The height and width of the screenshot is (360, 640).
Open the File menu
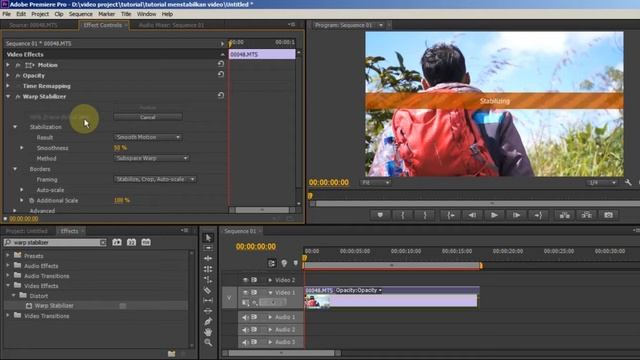7,14
